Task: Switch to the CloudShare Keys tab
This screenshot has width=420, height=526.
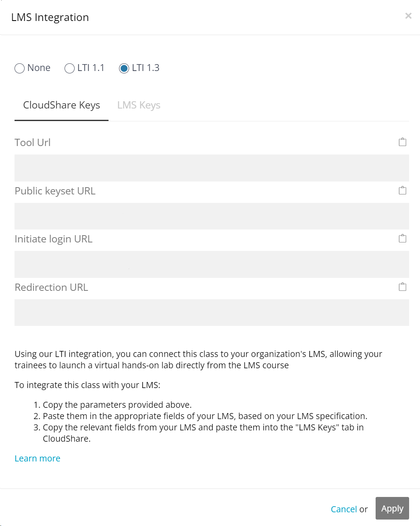Action: (x=61, y=105)
